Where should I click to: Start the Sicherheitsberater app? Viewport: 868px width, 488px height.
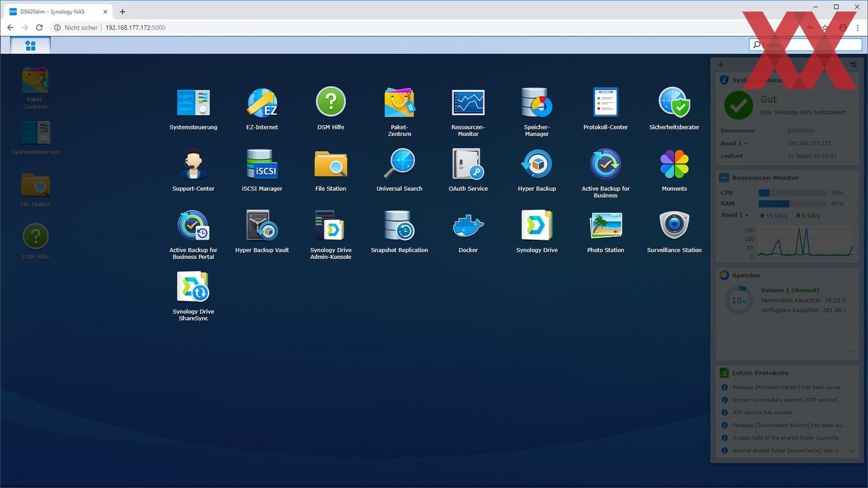pyautogui.click(x=674, y=103)
